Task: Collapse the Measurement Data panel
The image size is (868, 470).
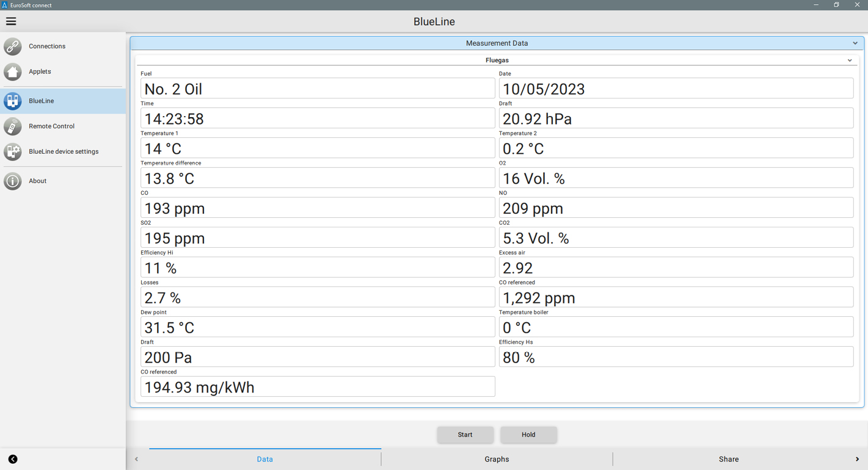Action: 855,43
